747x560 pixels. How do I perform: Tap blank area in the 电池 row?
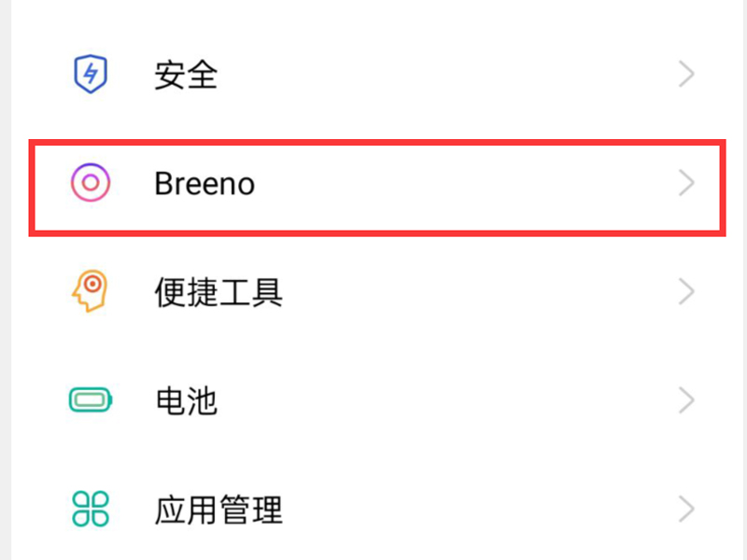point(448,401)
